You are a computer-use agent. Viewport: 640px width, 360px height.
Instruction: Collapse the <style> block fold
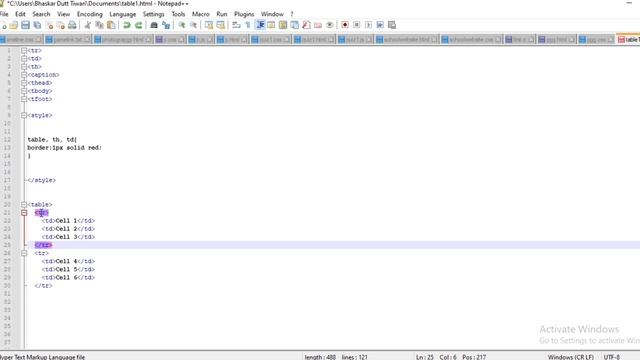coord(24,116)
